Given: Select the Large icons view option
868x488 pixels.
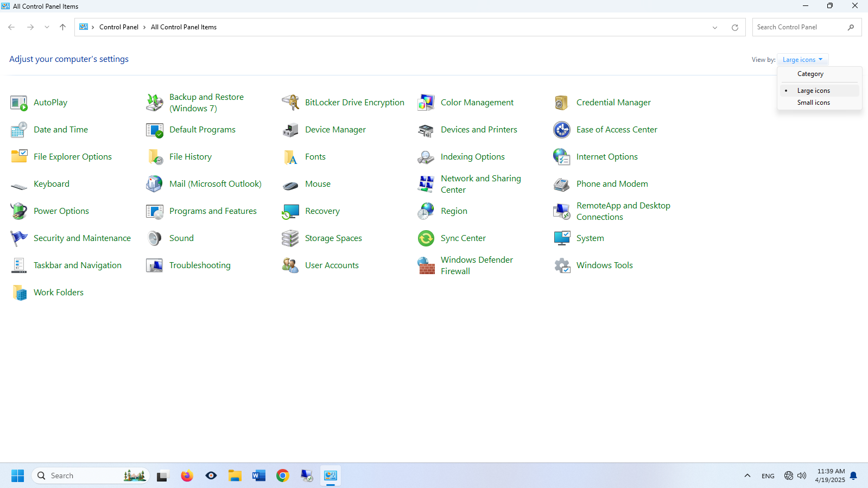Looking at the screenshot, I should (813, 91).
